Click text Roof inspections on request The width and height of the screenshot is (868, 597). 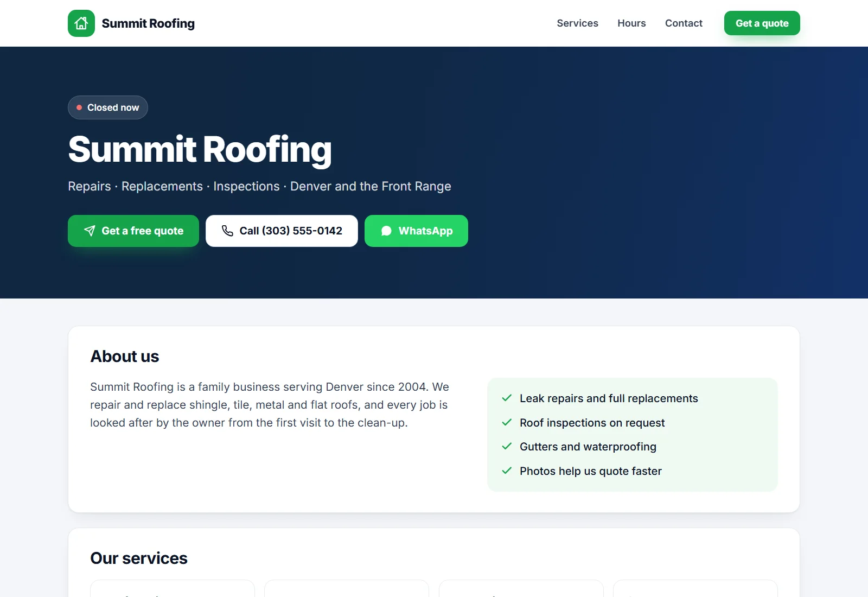(x=592, y=423)
